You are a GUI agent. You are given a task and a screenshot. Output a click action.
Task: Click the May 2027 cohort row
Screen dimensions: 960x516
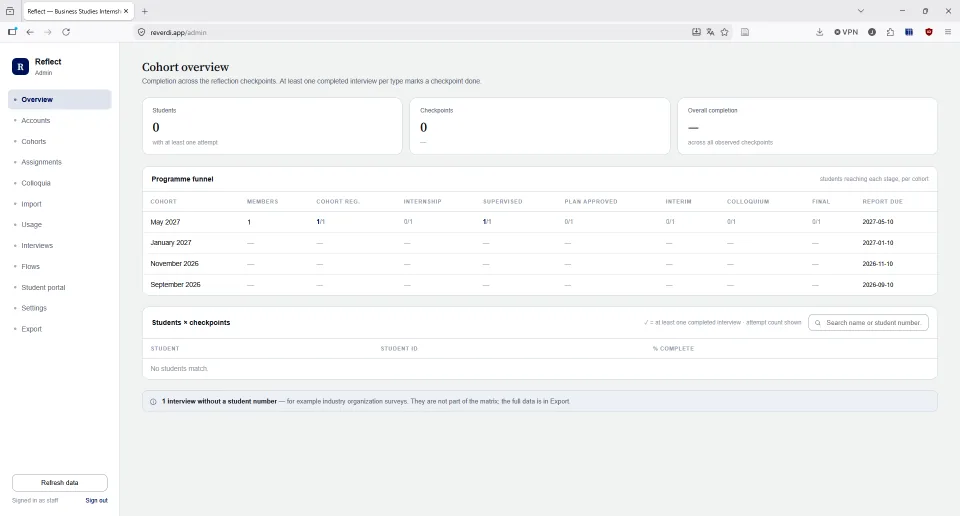point(539,222)
